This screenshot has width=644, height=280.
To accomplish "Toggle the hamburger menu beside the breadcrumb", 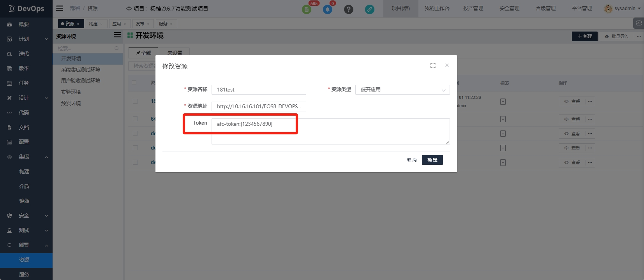I will tap(60, 8).
